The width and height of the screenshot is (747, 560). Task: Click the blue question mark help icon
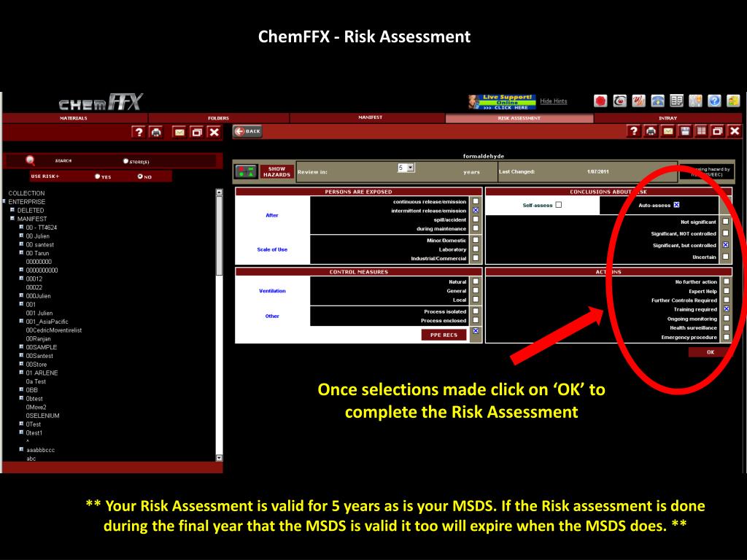click(714, 101)
